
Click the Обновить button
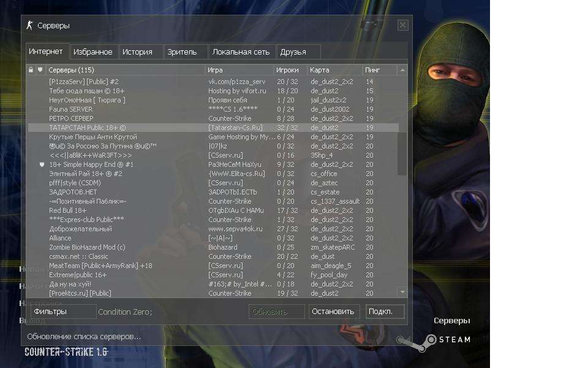(x=276, y=312)
